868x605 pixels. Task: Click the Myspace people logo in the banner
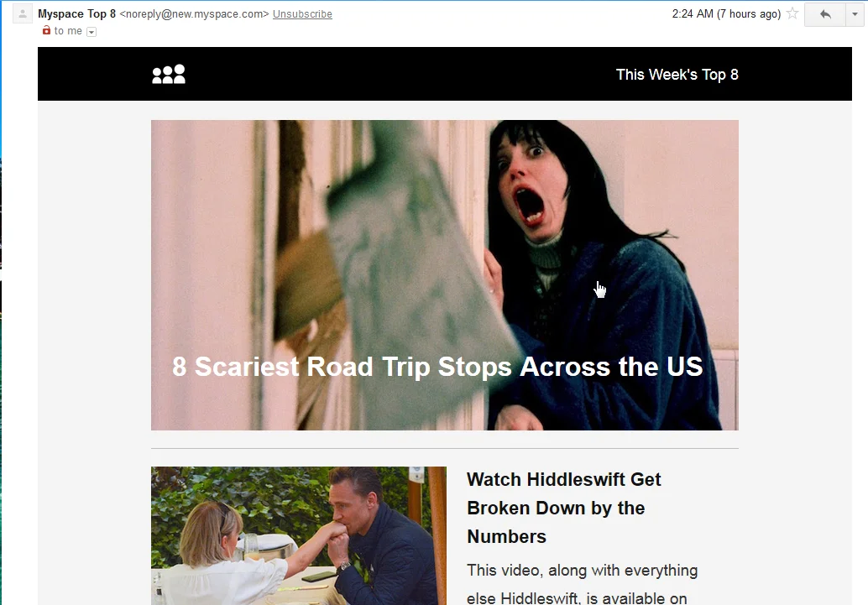pos(168,74)
